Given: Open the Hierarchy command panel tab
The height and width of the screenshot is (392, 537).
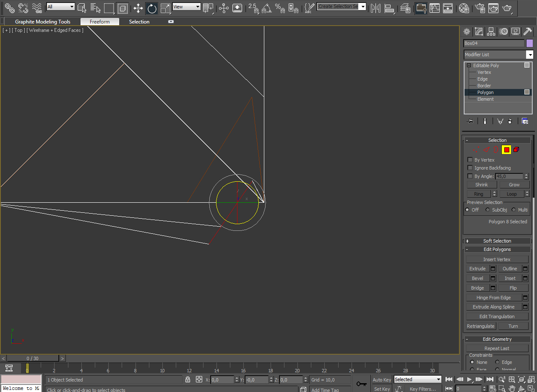Looking at the screenshot, I should coord(491,31).
